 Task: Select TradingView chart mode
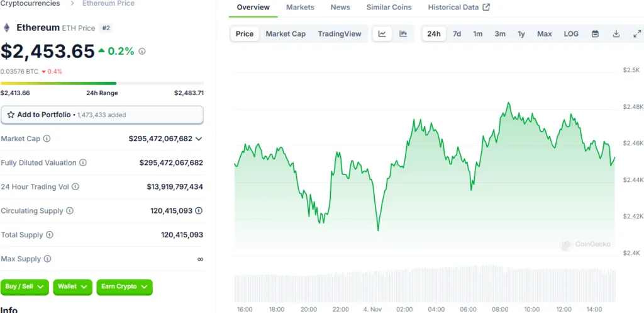tap(340, 34)
